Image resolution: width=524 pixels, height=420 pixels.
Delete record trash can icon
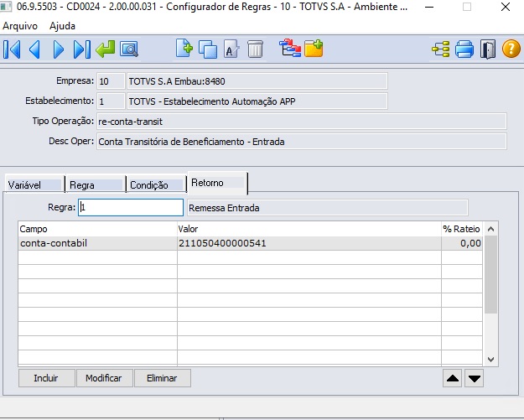coord(256,49)
